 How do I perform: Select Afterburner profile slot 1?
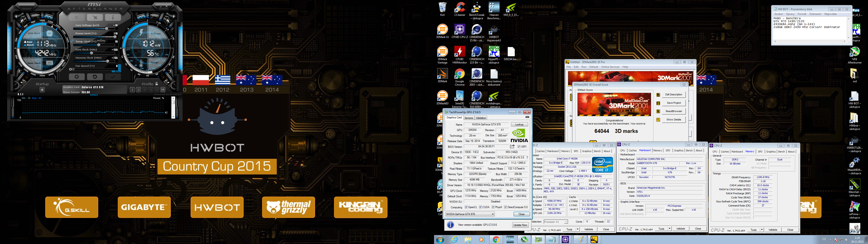(x=132, y=90)
